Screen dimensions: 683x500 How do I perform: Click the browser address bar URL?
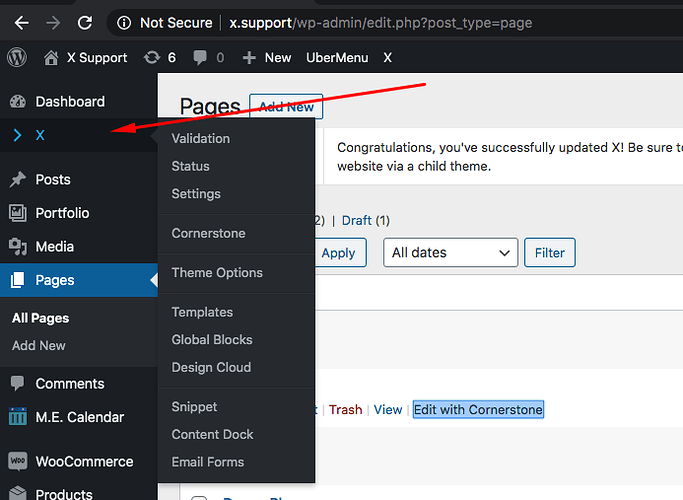pos(381,23)
